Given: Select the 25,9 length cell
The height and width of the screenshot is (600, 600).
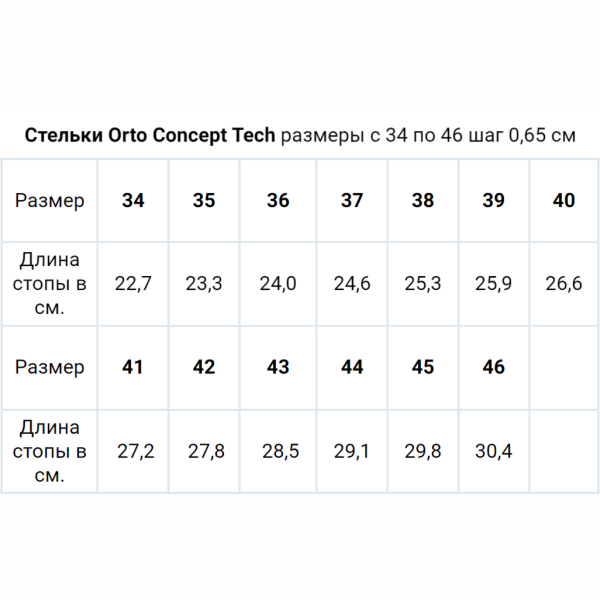Looking at the screenshot, I should pos(493,283).
